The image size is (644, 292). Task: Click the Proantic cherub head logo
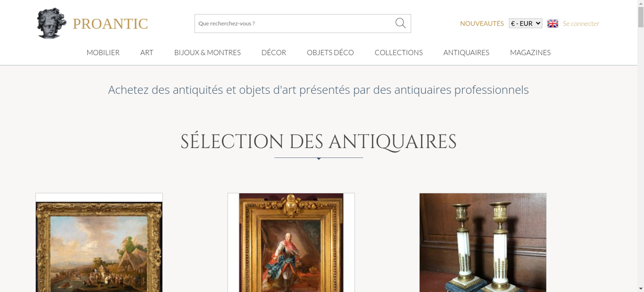point(52,23)
